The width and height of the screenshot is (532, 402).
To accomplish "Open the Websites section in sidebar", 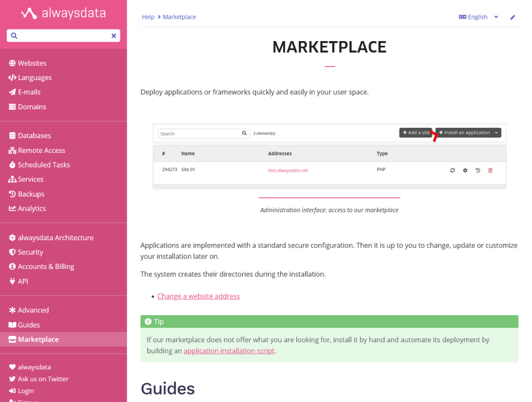I will (x=32, y=62).
